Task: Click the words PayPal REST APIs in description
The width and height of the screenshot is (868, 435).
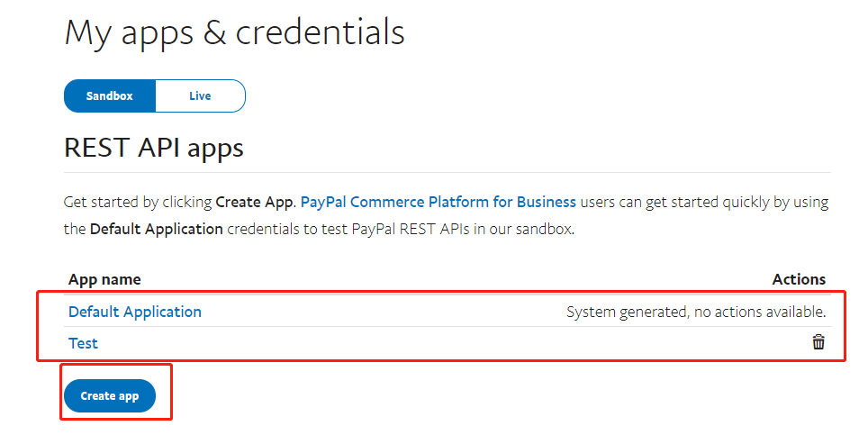Action: tap(411, 229)
